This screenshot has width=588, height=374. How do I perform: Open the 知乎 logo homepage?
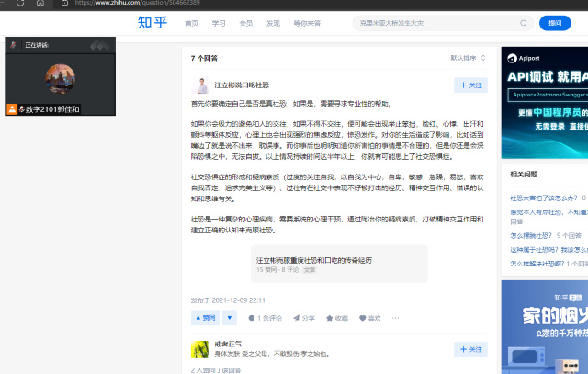click(152, 23)
